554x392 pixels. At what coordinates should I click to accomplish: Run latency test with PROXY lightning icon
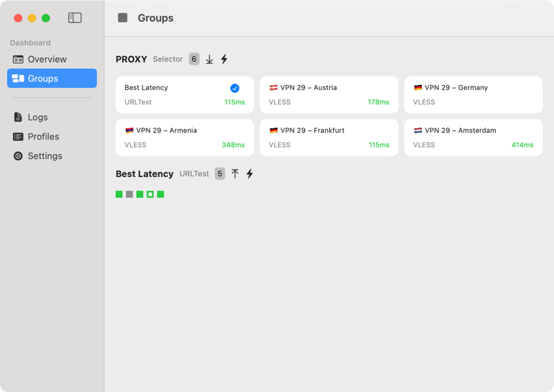224,59
